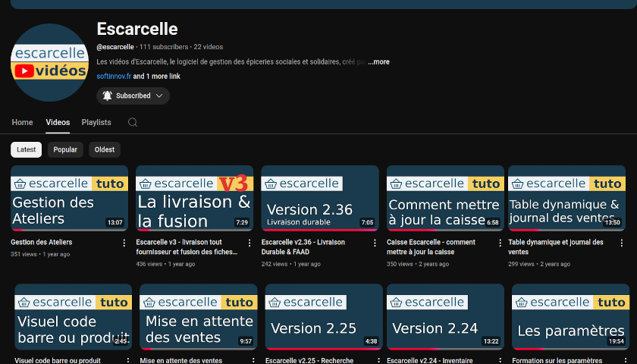Open options menu for Escarcelle v3 livraison video
This screenshot has width=637, height=364.
[249, 243]
